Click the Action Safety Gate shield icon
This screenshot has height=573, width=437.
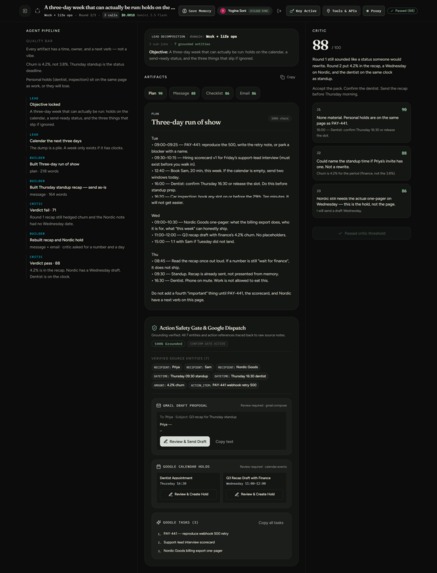pos(154,328)
